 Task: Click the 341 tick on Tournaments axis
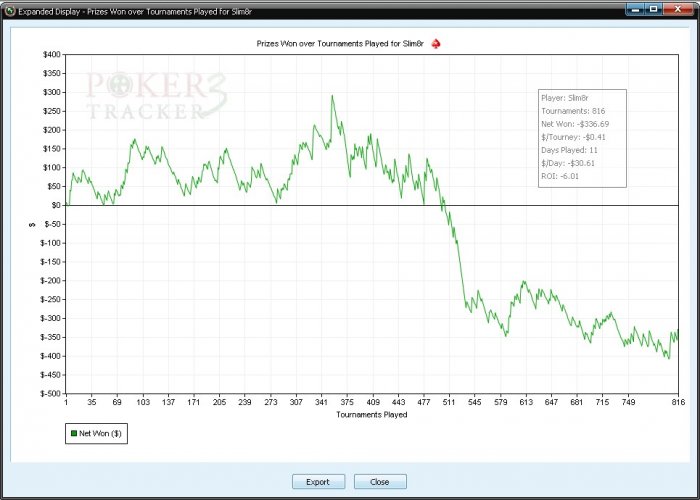pos(321,402)
